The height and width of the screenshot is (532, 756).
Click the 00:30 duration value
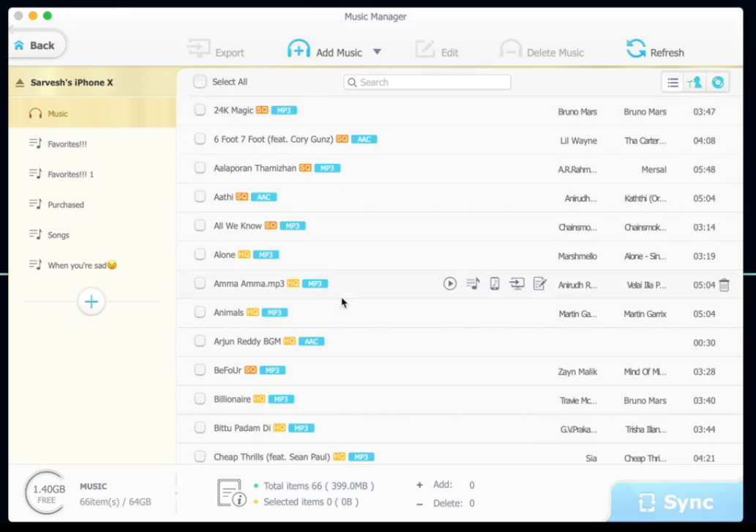point(704,343)
